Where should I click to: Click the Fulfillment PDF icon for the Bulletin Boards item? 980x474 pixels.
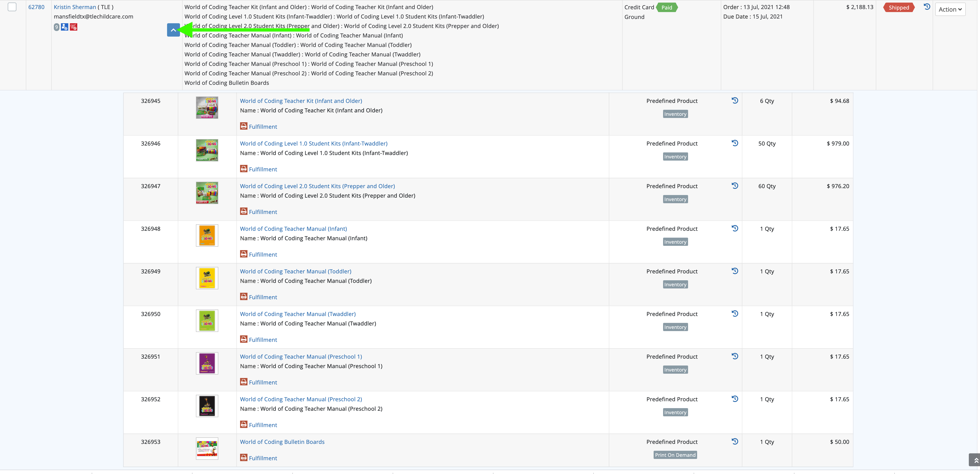point(244,458)
